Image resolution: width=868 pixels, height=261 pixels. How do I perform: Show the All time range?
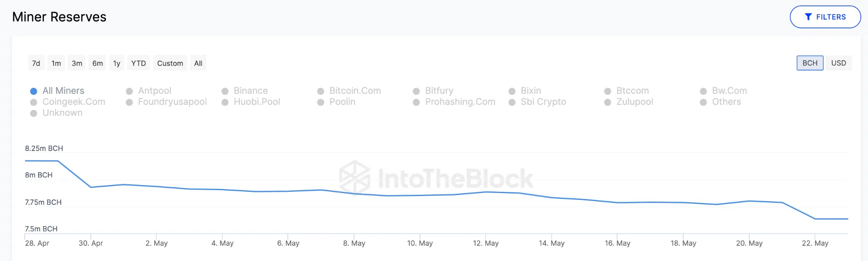198,63
